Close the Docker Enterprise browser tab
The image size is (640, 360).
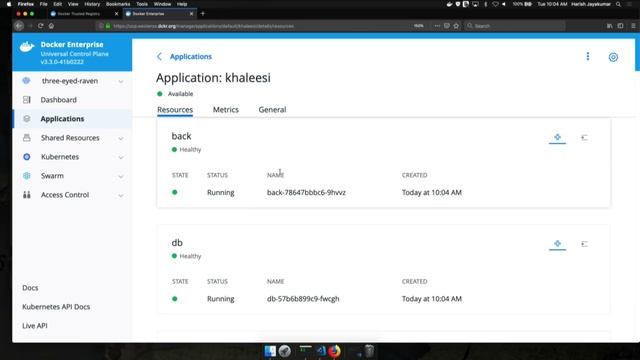point(191,13)
